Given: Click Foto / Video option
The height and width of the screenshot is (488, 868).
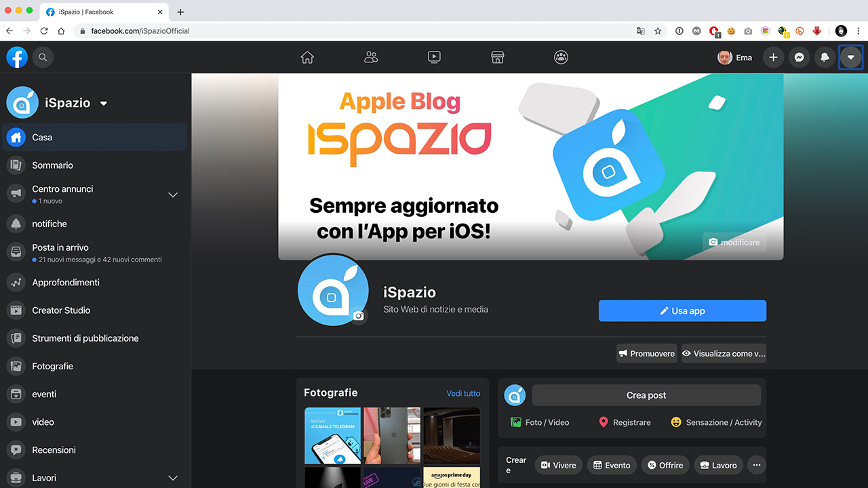Looking at the screenshot, I should point(540,422).
